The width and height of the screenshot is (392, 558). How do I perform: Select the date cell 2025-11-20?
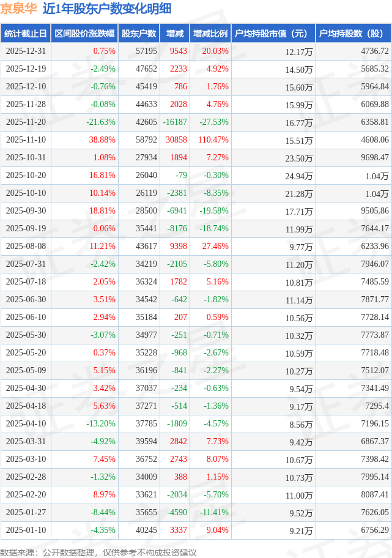26,122
